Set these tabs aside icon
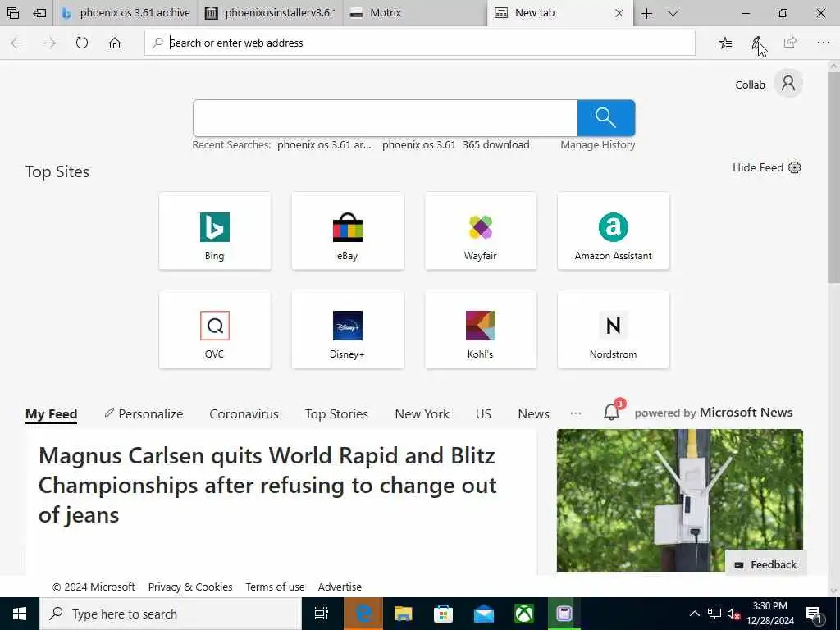840x630 pixels. point(39,13)
